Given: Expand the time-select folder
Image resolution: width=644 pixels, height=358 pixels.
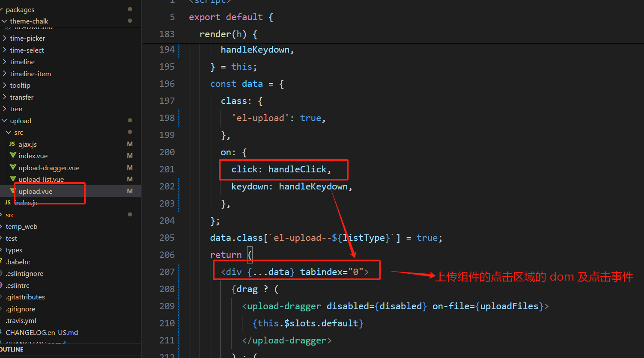Looking at the screenshot, I should (x=27, y=50).
